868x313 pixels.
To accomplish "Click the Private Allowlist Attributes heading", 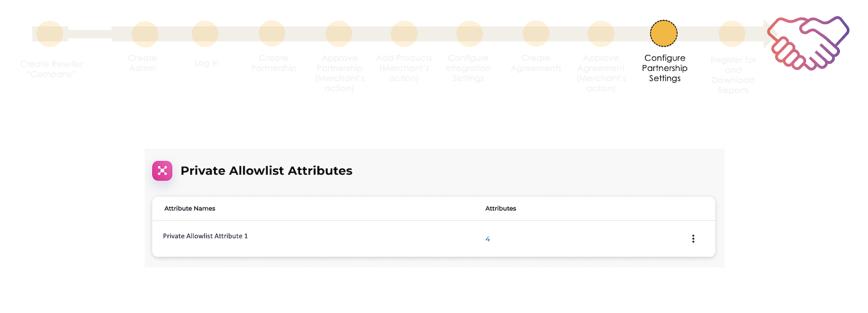I will (266, 171).
